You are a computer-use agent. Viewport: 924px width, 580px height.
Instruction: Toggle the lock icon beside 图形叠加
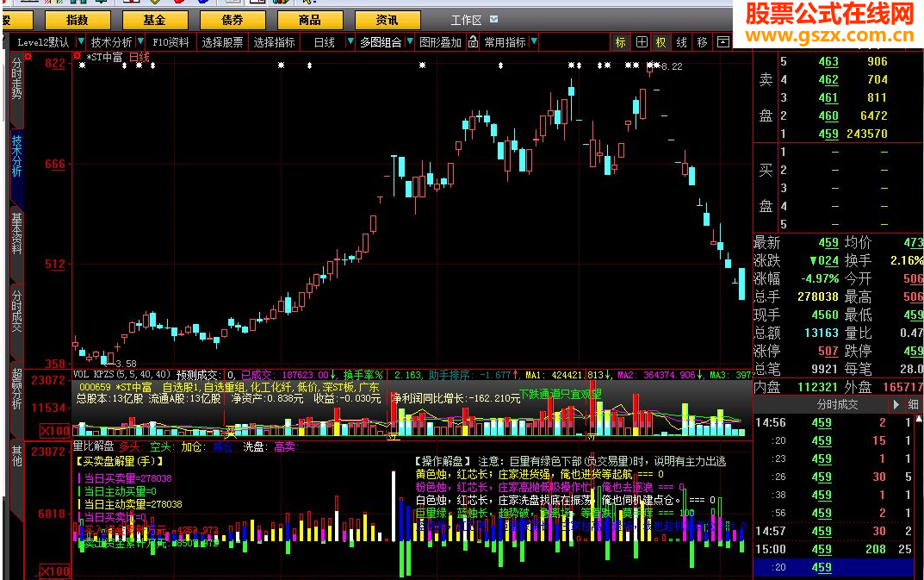pos(472,41)
